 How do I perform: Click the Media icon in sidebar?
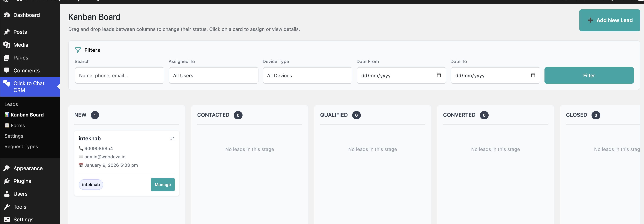(7, 45)
